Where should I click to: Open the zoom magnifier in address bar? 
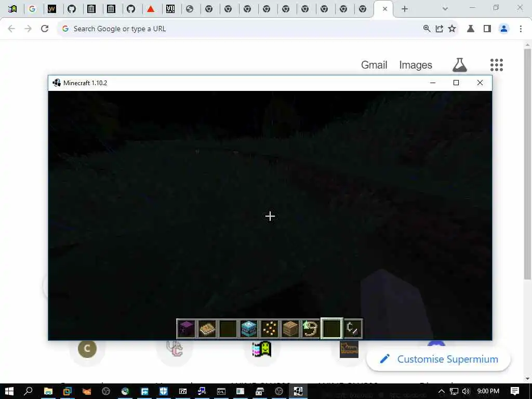tap(427, 29)
